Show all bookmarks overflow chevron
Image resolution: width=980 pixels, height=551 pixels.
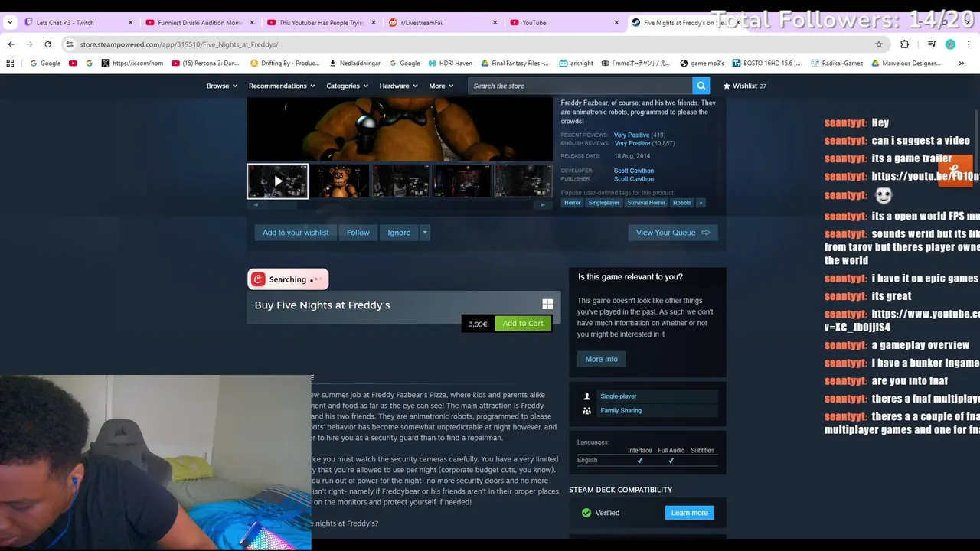click(x=962, y=64)
